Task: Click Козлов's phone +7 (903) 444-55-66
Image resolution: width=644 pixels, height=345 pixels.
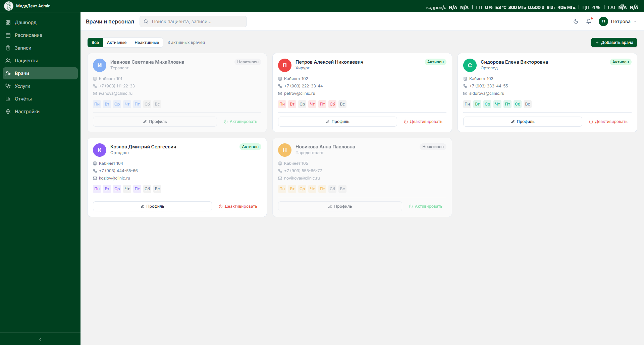Action: [118, 171]
